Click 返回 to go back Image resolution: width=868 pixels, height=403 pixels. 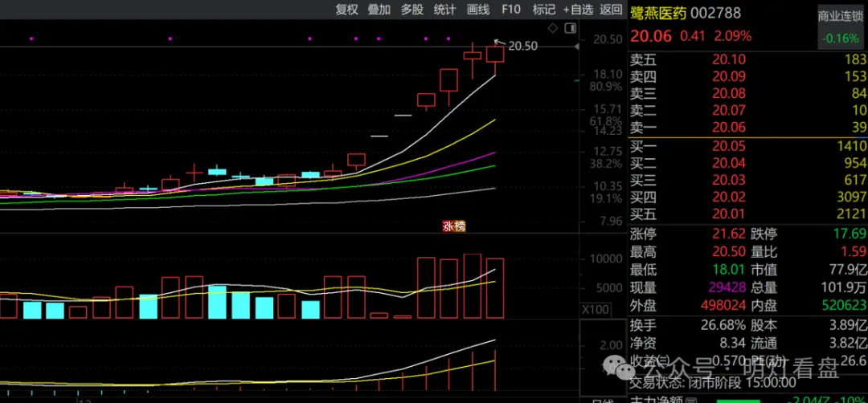coord(611,10)
